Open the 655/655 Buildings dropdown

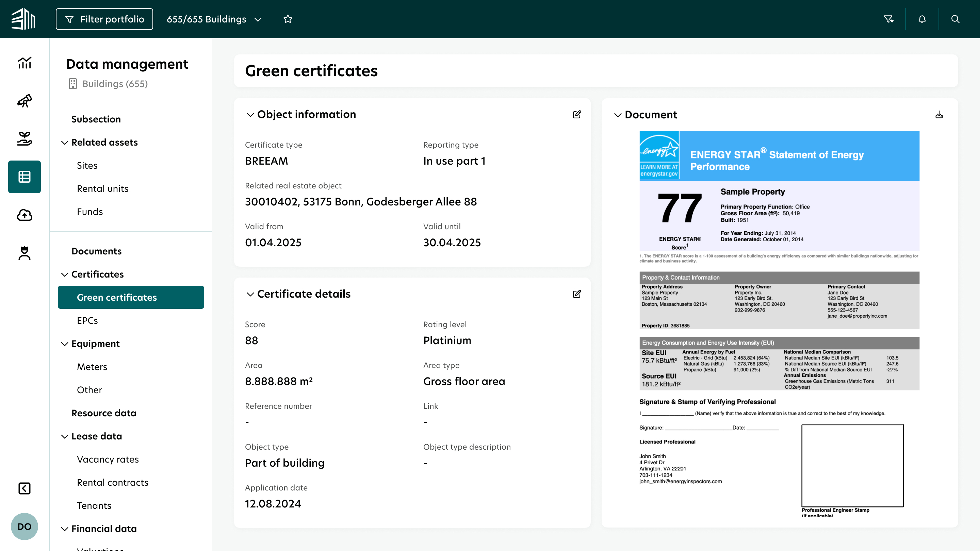point(214,19)
